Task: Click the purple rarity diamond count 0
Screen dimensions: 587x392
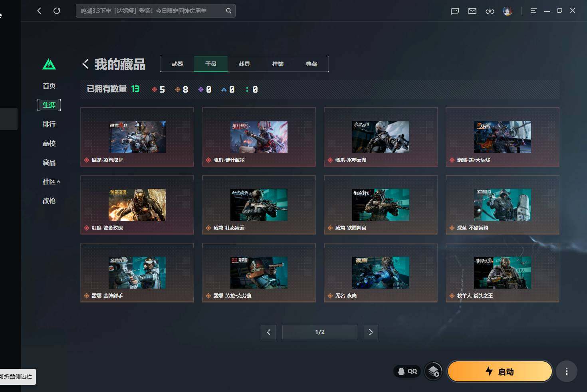Action: click(205, 89)
